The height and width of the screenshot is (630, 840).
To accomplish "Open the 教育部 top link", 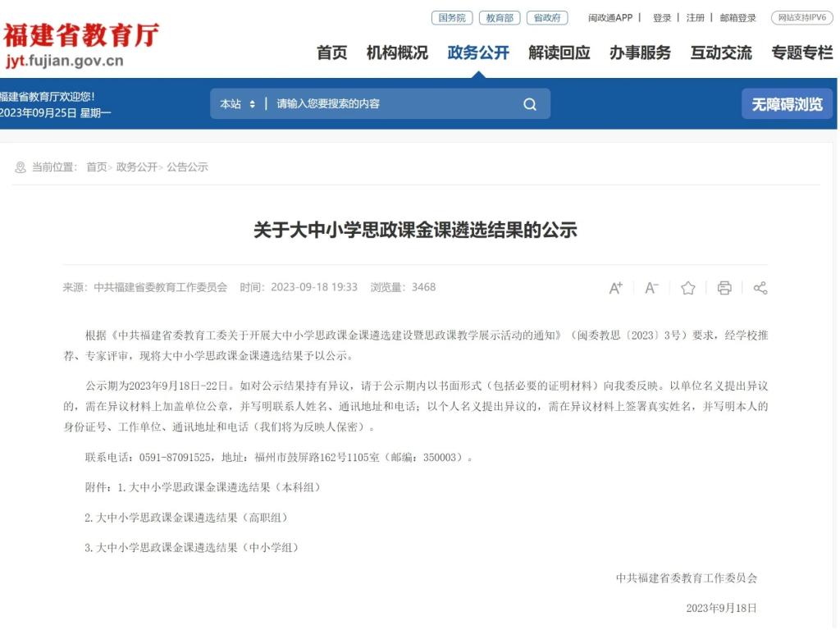I will pos(499,18).
